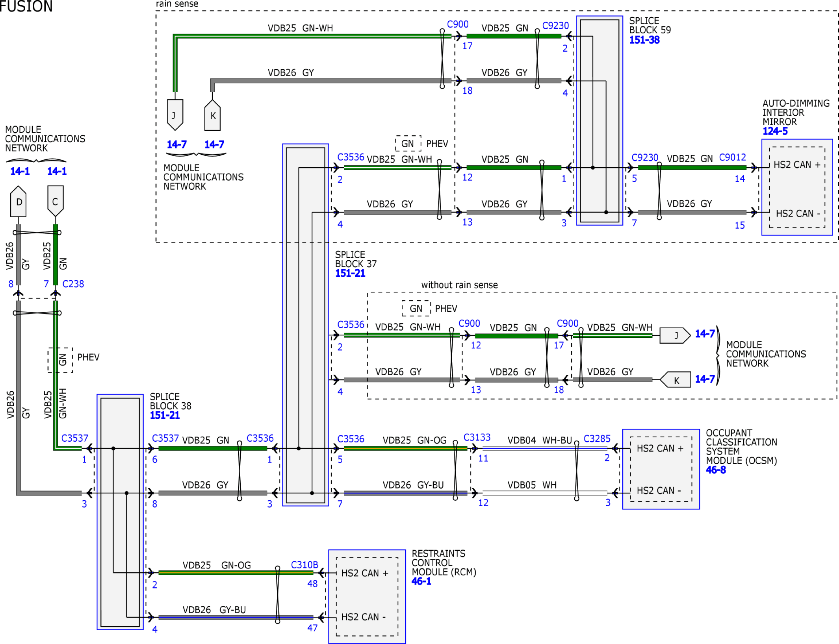Click the Auto-Dimming Interior Mirror component box
The image size is (839, 644).
click(797, 187)
